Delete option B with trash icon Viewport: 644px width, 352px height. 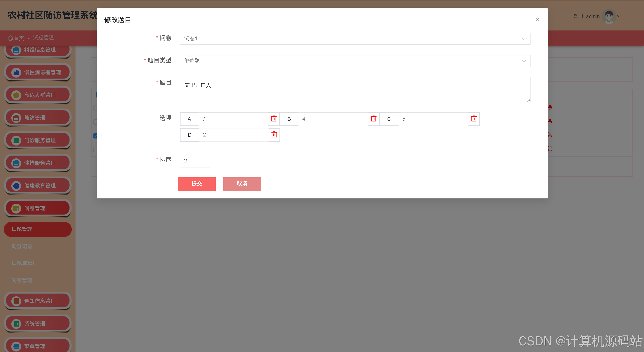coord(373,119)
